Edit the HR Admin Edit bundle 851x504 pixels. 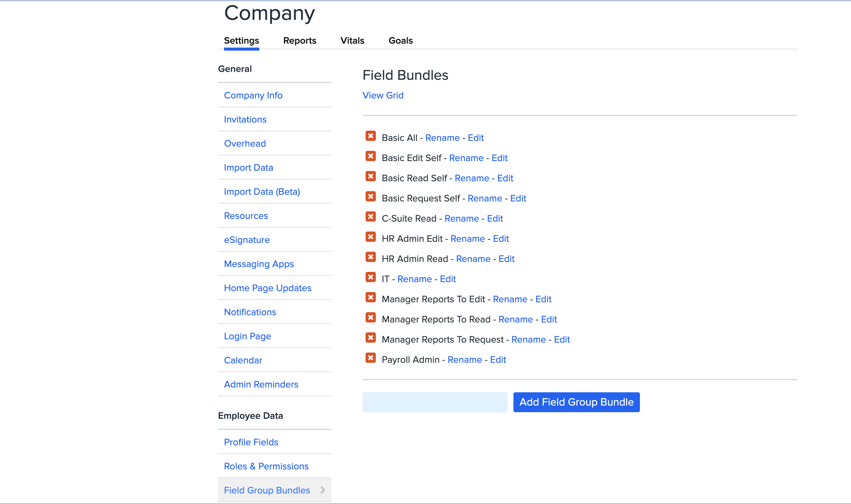500,239
